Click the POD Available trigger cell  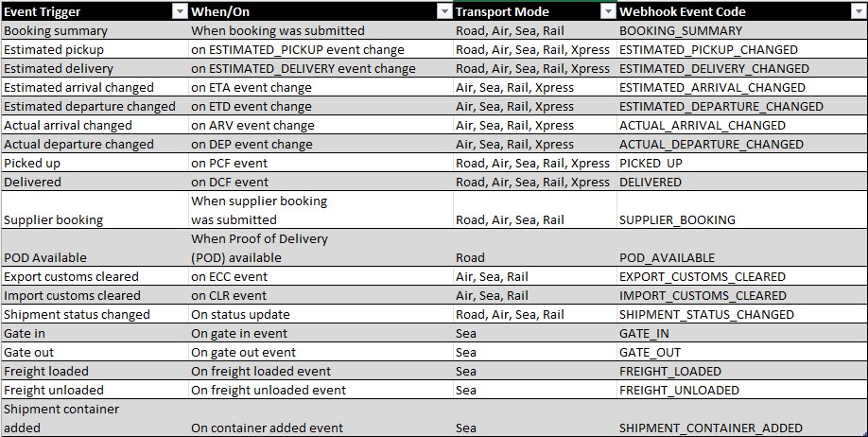45,257
